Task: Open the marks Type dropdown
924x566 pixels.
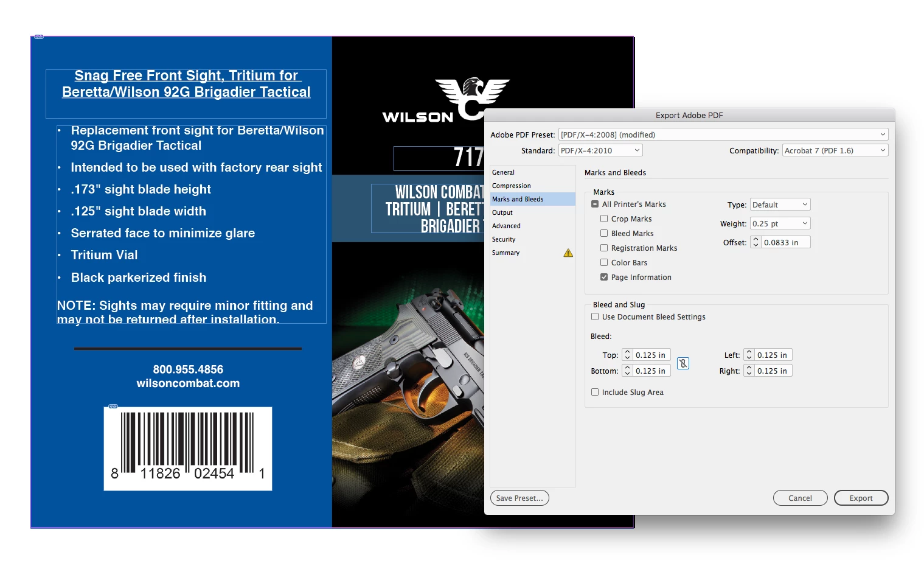Action: click(780, 205)
